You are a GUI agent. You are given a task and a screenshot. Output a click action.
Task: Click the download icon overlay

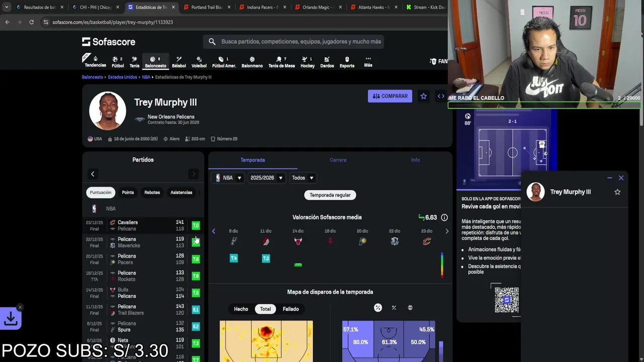(11, 318)
